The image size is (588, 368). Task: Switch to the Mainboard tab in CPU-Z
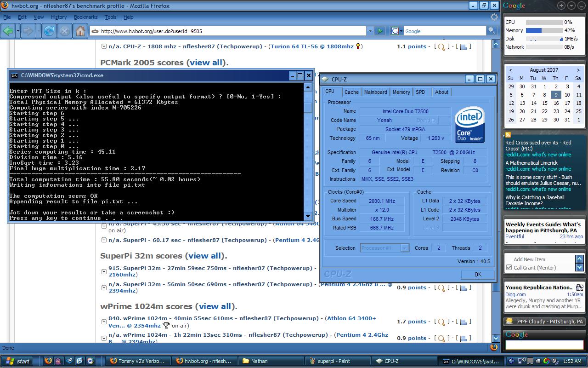tap(376, 92)
